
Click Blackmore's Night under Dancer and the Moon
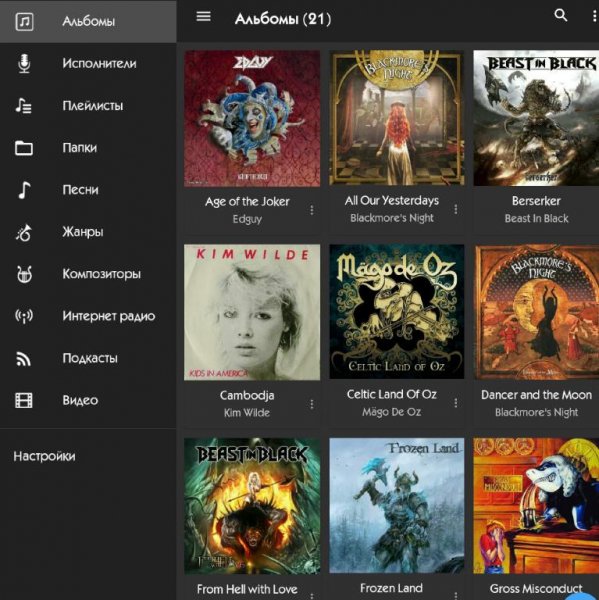coord(536,412)
